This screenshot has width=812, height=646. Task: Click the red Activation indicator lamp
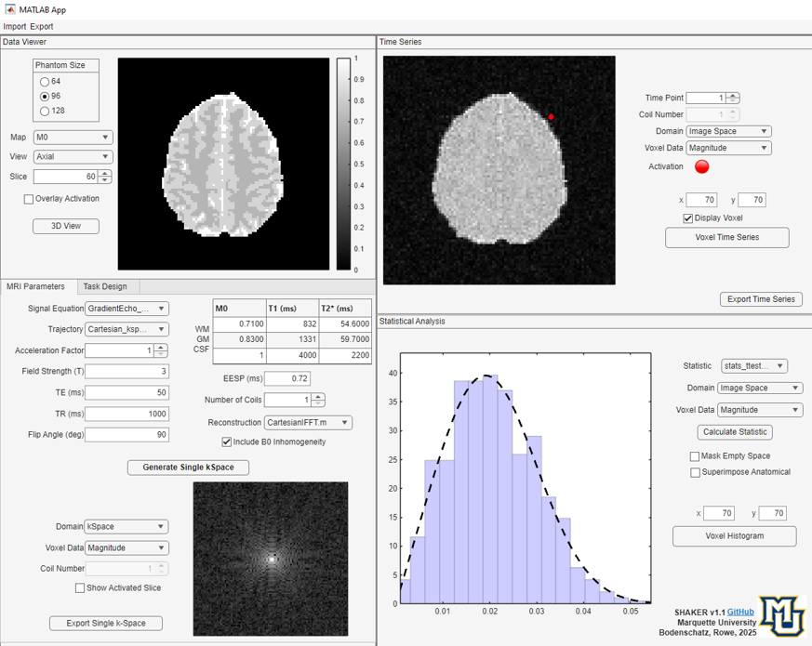coord(701,166)
